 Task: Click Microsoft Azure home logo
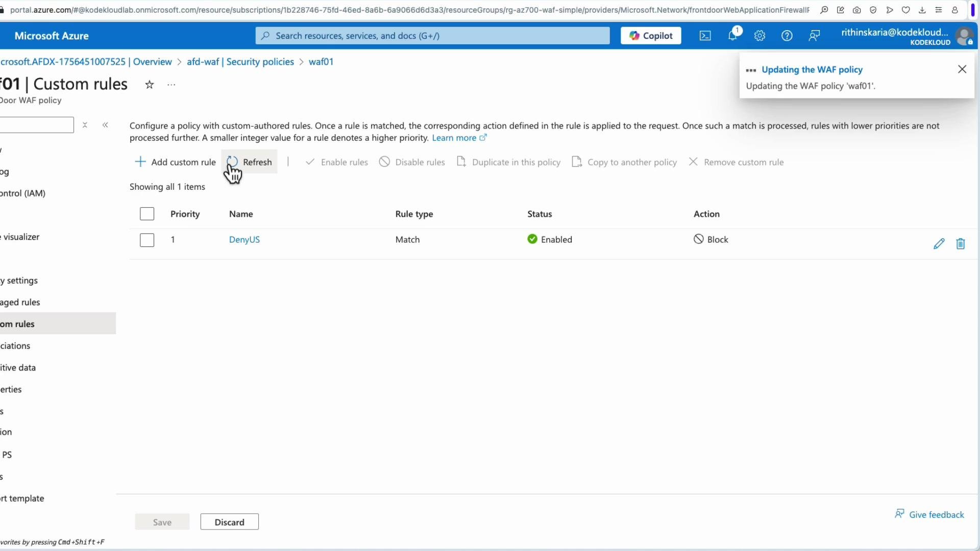(x=52, y=36)
